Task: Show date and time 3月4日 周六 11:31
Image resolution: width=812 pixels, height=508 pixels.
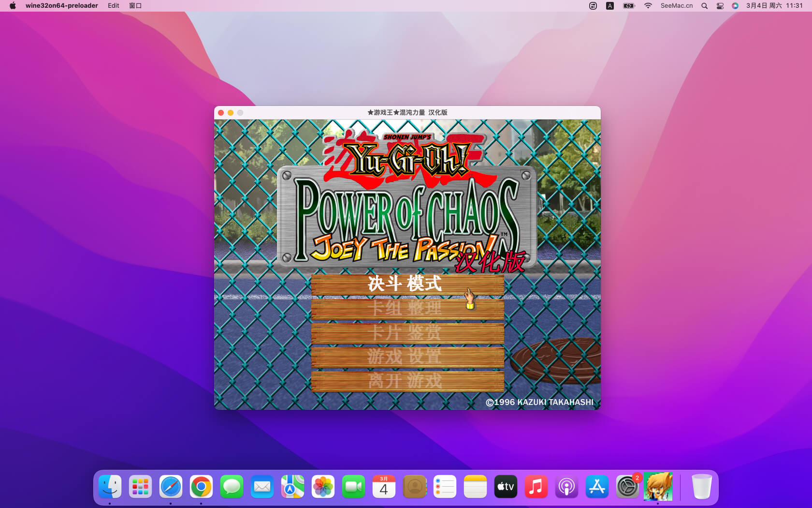Action: pyautogui.click(x=774, y=6)
